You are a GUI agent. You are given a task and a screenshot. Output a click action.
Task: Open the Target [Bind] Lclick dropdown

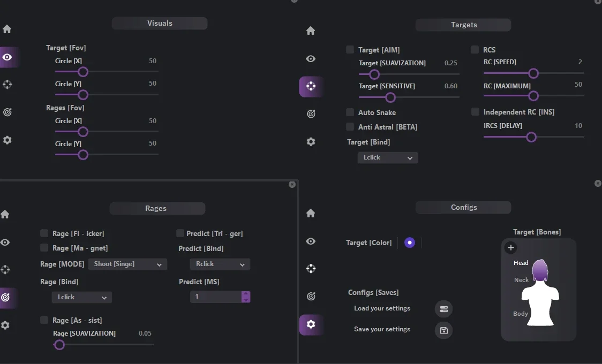(x=388, y=157)
